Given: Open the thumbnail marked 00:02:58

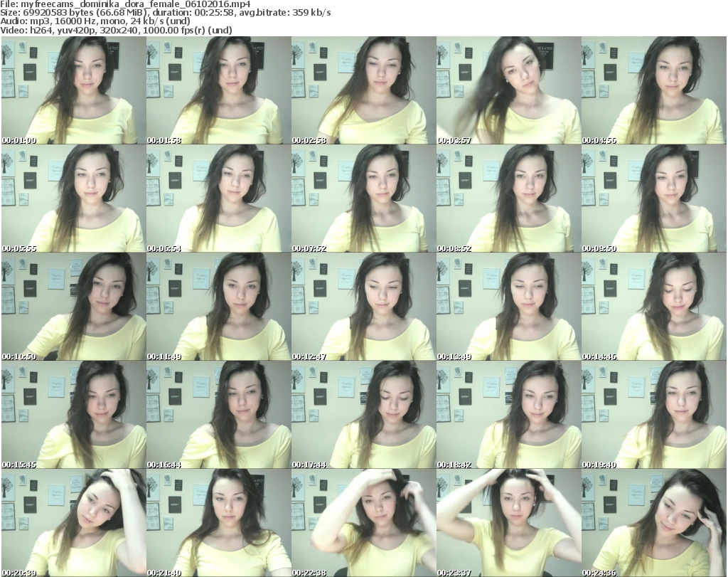Looking at the screenshot, I should [x=363, y=90].
